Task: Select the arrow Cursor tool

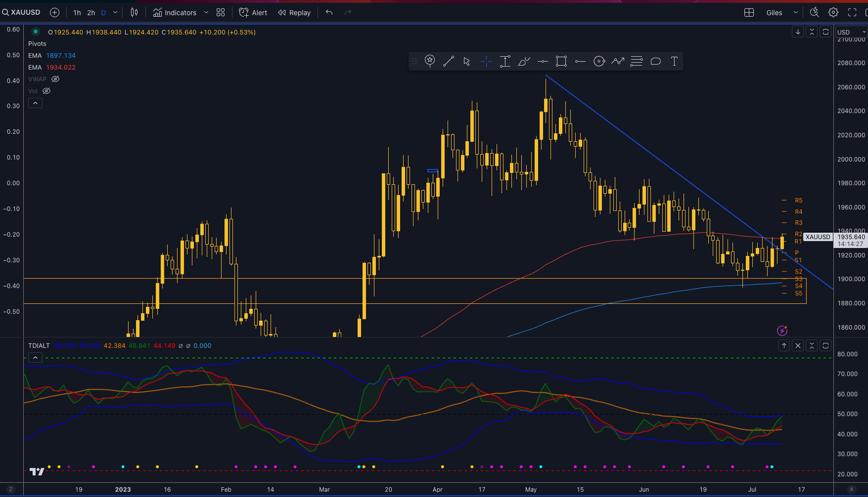Action: point(467,61)
